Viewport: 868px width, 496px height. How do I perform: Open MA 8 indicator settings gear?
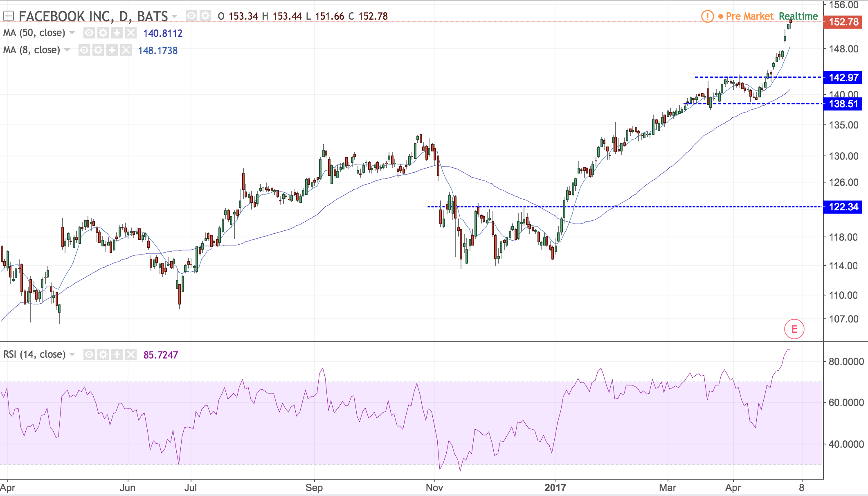pyautogui.click(x=98, y=50)
